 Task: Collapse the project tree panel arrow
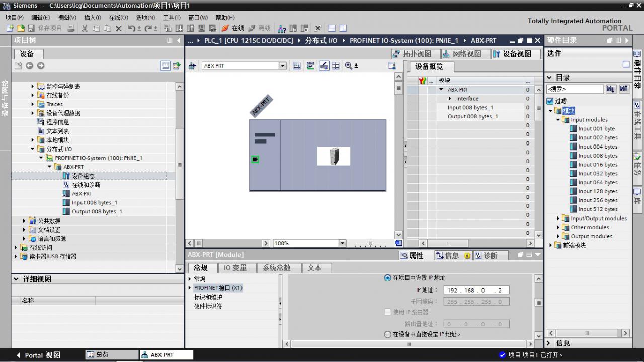[x=180, y=40]
